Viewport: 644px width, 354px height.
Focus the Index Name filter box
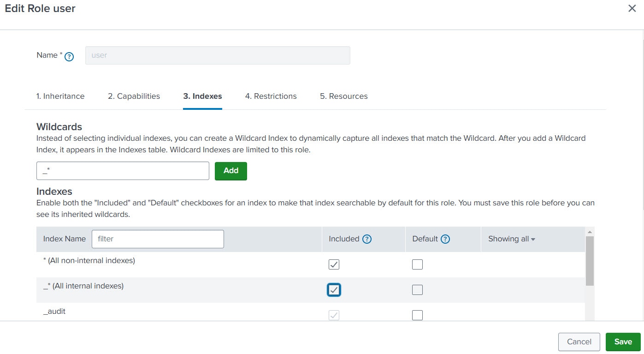tap(158, 239)
